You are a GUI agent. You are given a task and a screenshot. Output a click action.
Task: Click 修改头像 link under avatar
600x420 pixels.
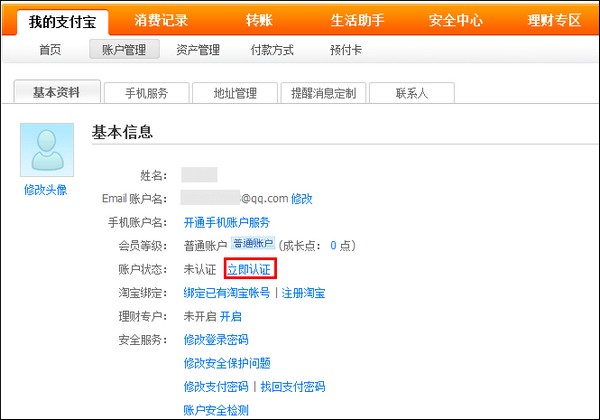pos(45,190)
